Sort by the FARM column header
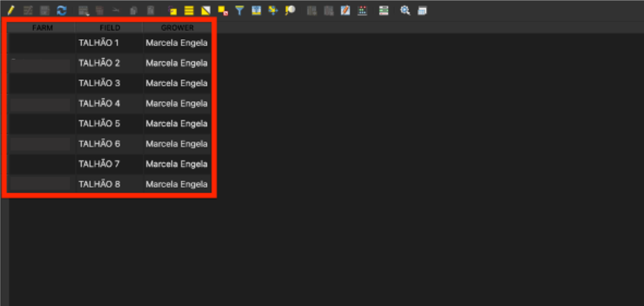The image size is (644, 306). coord(42,28)
